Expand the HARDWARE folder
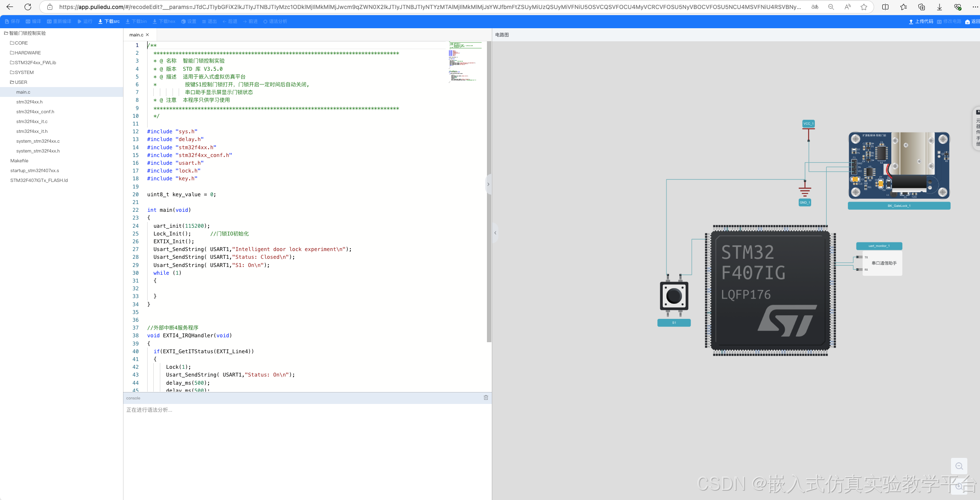This screenshot has height=500, width=980. tap(25, 53)
